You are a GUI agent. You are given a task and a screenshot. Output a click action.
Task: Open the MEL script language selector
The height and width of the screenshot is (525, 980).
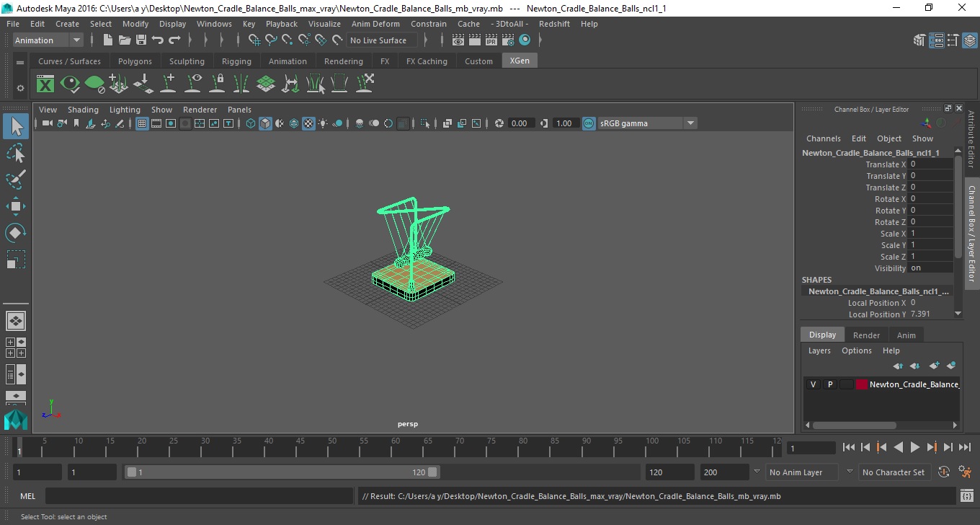(x=28, y=496)
